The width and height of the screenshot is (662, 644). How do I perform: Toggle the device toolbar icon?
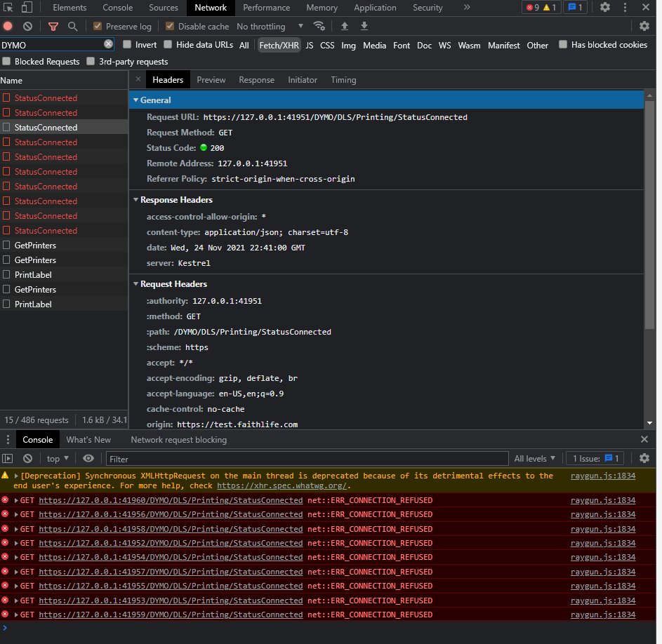pyautogui.click(x=26, y=8)
